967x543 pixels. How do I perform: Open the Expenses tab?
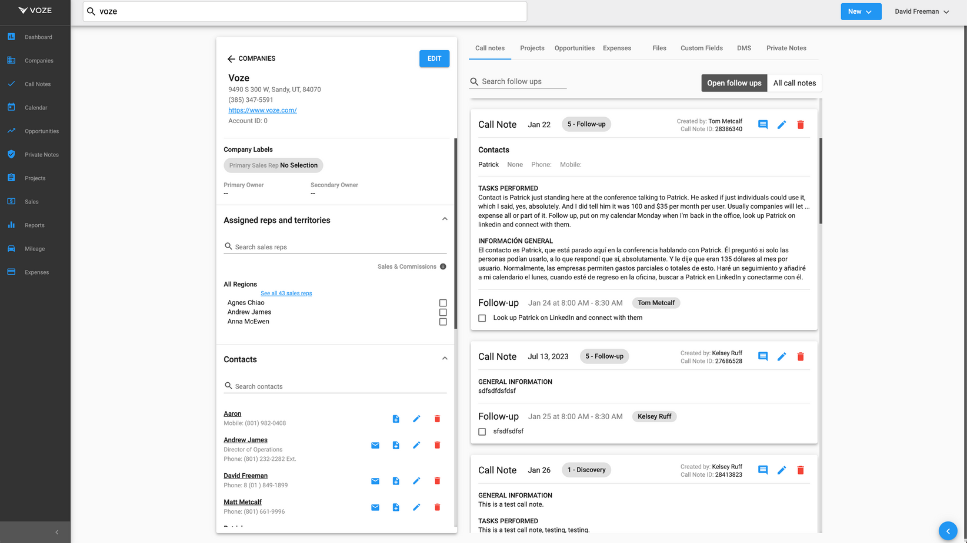click(617, 48)
